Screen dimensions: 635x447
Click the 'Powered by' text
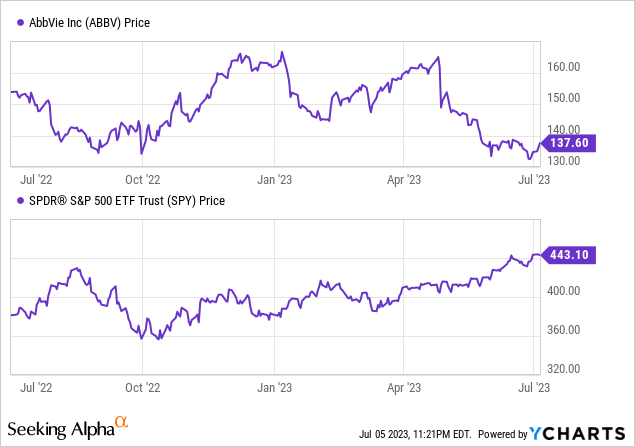pos(502,434)
